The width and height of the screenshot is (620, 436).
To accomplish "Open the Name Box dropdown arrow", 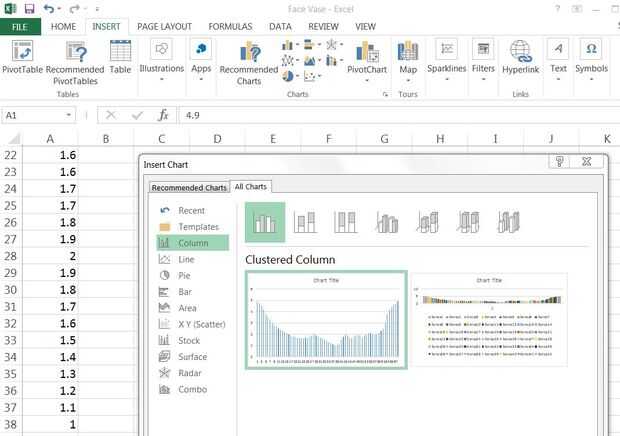I will coord(68,115).
